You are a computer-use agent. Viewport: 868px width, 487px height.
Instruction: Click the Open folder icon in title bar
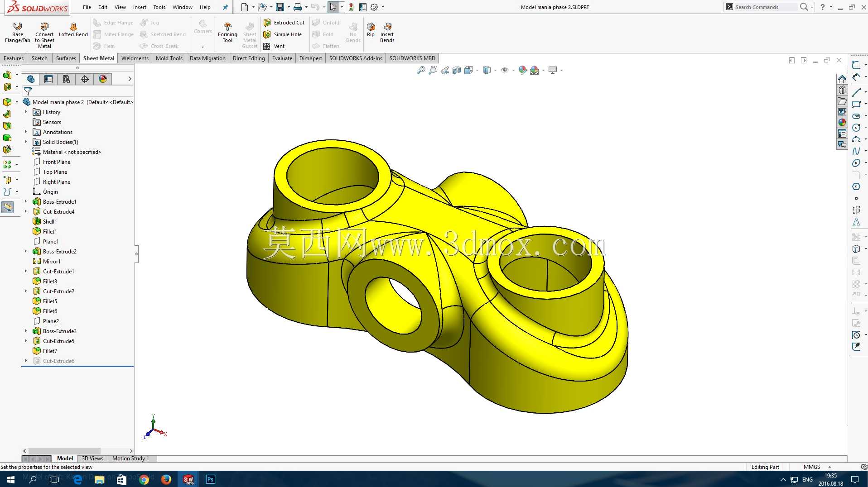262,7
